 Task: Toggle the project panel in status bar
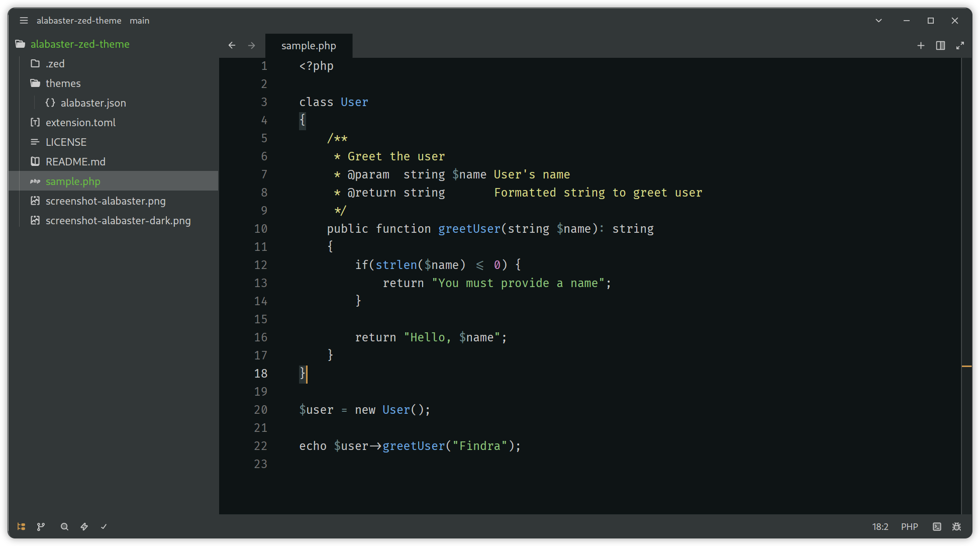[21, 526]
